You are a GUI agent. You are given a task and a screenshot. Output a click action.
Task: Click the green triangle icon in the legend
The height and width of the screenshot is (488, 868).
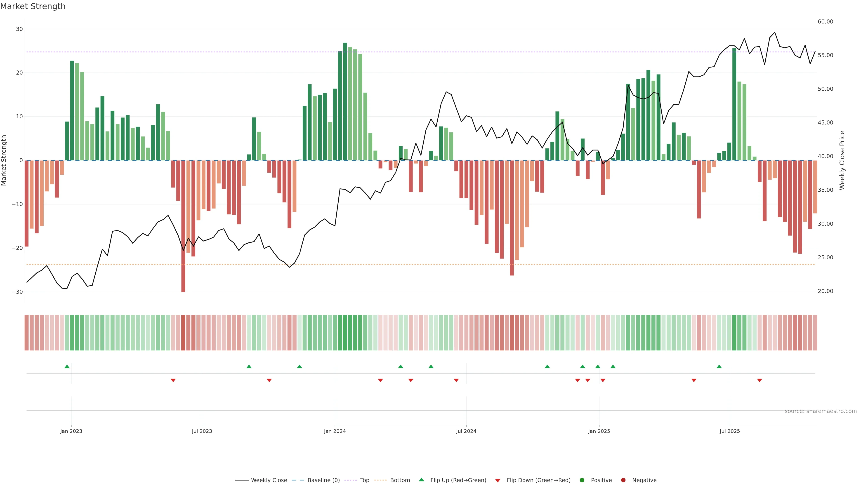point(421,480)
